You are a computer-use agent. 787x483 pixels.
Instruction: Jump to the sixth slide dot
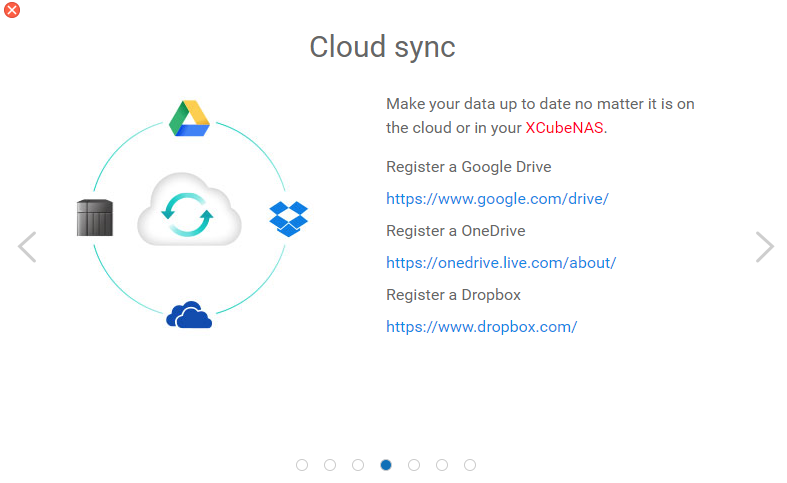pyautogui.click(x=442, y=465)
